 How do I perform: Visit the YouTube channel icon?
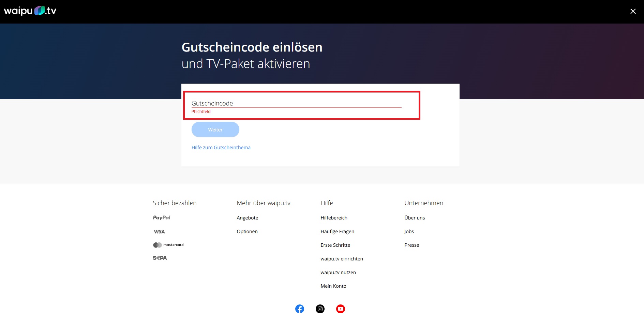(341, 309)
